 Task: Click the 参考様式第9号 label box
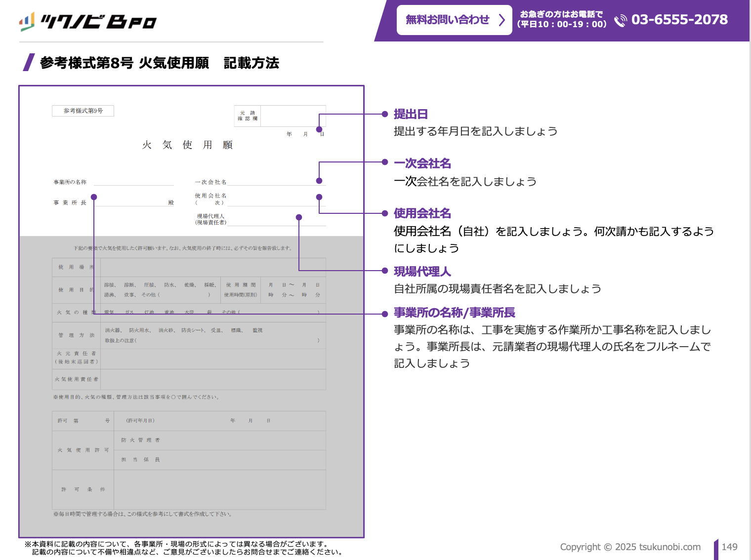tap(83, 111)
